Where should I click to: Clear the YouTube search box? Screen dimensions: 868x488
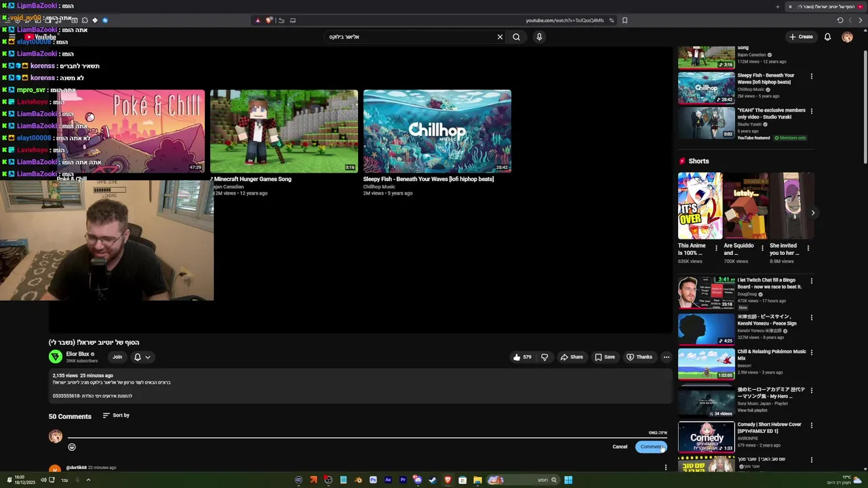click(500, 37)
